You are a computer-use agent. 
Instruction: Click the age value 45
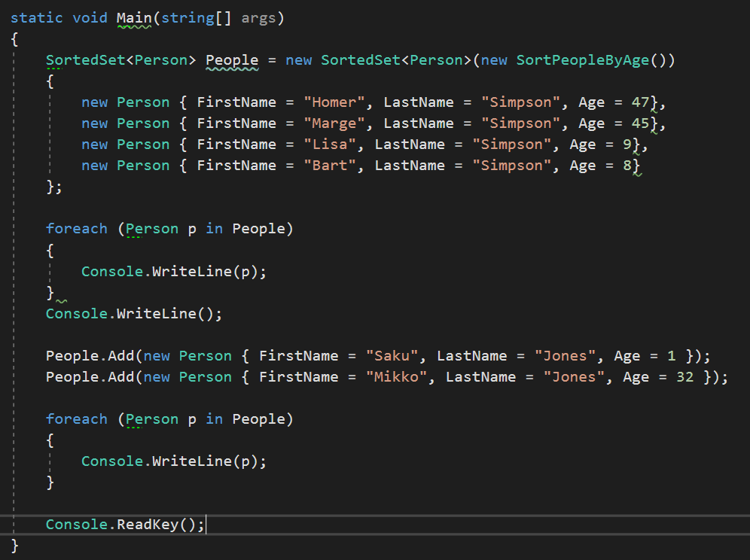click(x=639, y=123)
